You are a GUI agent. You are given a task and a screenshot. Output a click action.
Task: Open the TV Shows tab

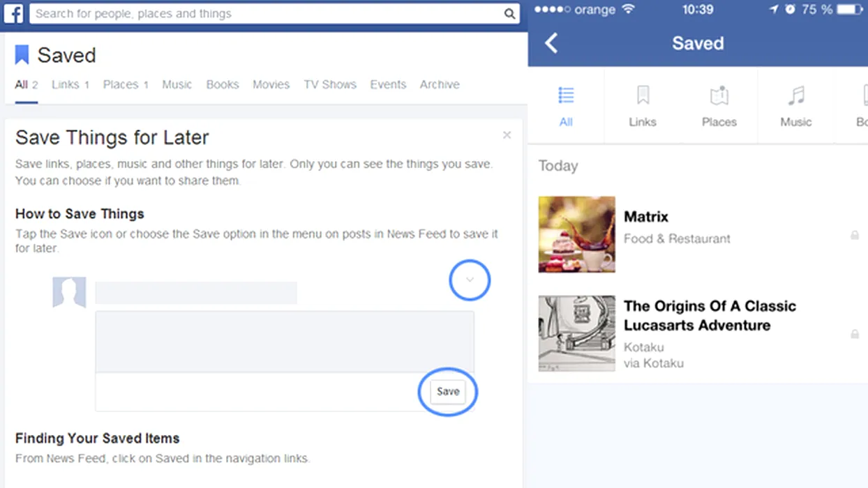[330, 84]
